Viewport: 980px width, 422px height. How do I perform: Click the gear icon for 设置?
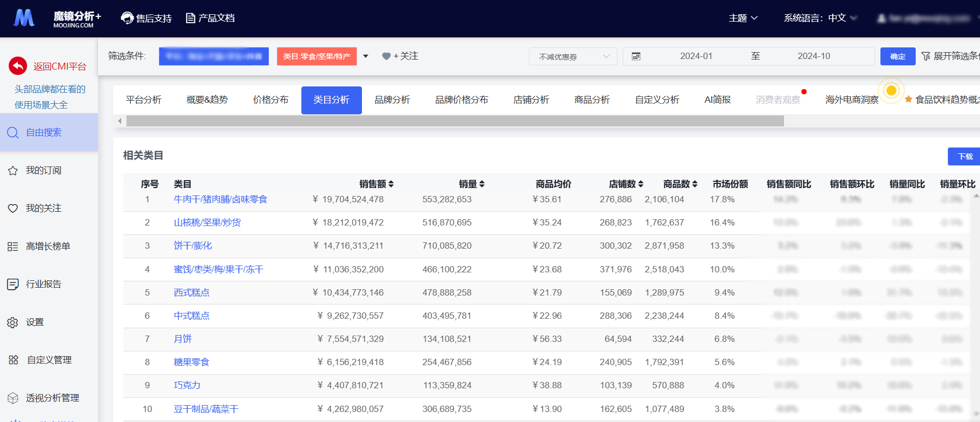pyautogui.click(x=13, y=322)
